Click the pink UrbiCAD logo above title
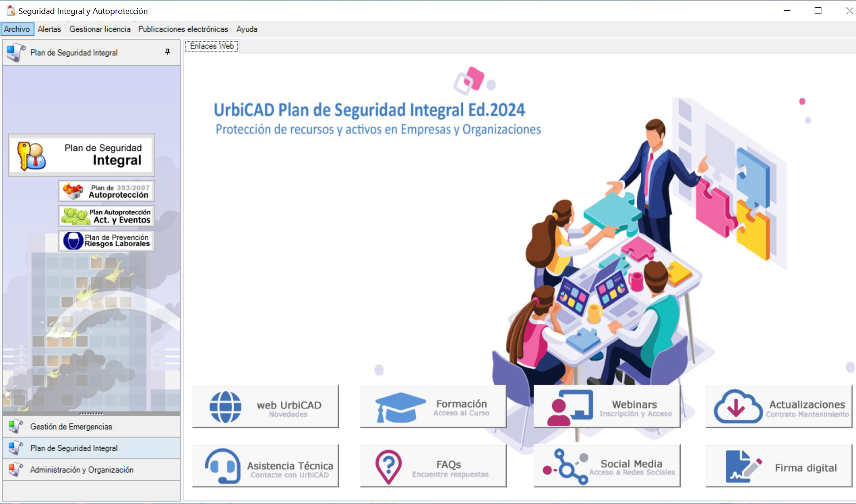This screenshot has width=856, height=504. (x=474, y=81)
